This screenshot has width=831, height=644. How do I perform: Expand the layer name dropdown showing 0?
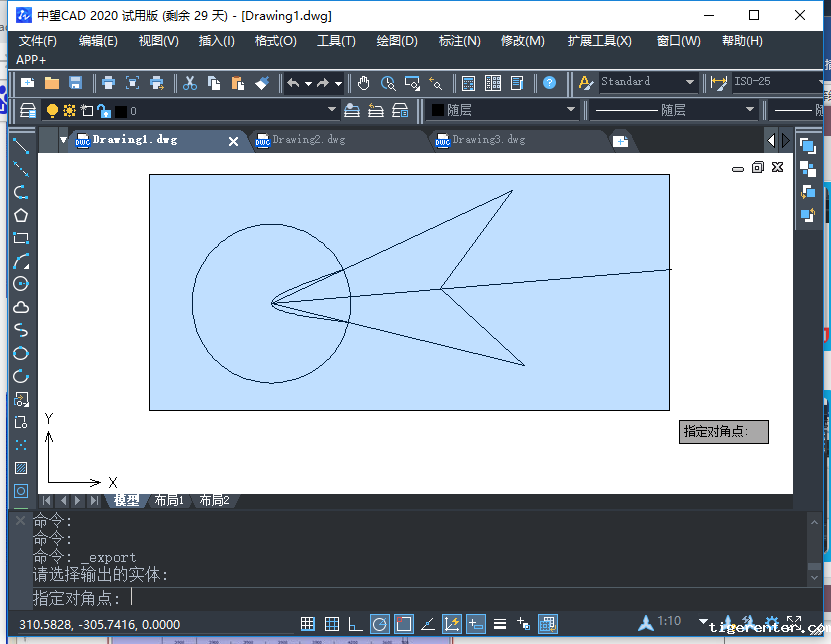[x=230, y=111]
